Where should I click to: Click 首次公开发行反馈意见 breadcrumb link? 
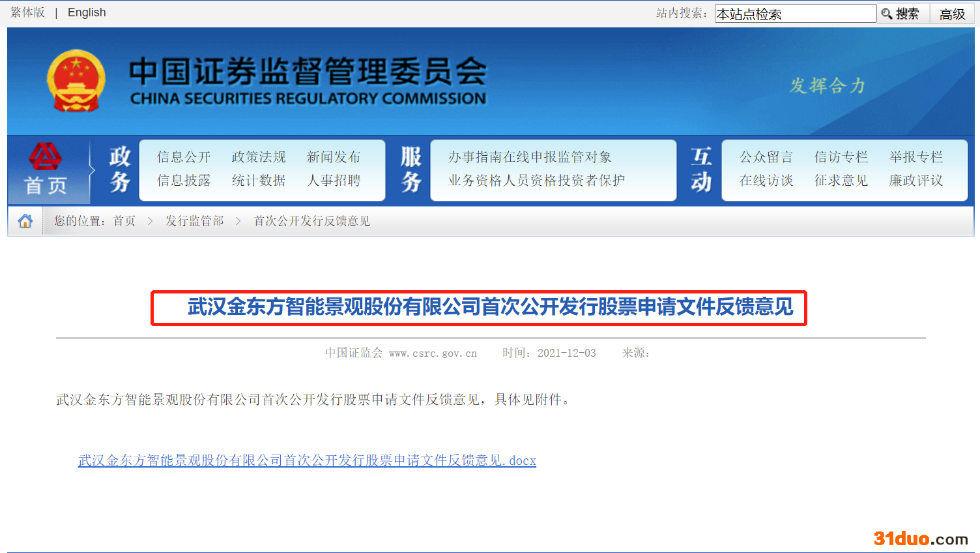coord(311,221)
